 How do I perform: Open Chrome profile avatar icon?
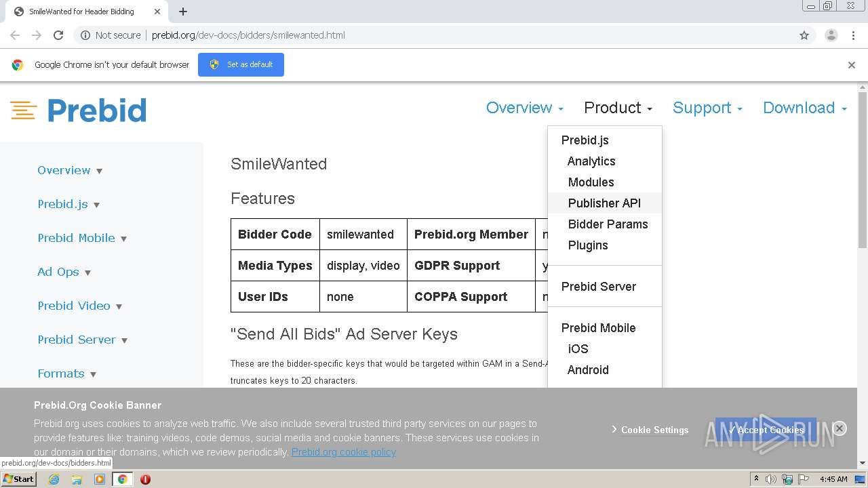(831, 35)
